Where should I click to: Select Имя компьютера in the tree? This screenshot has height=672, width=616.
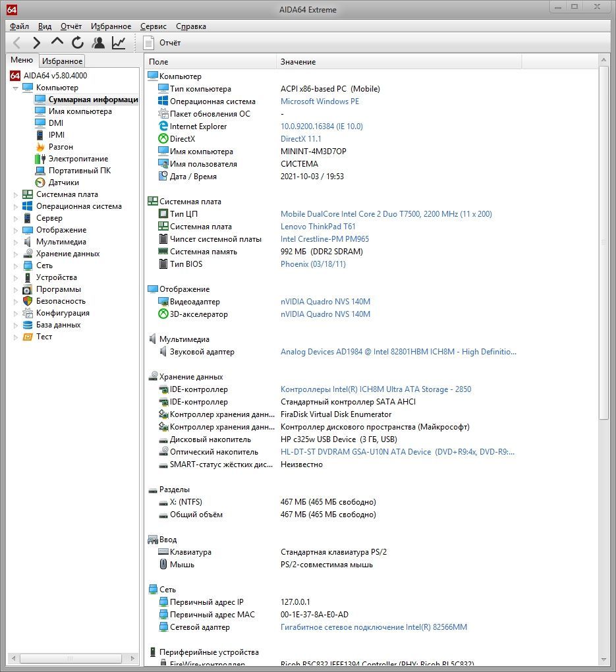(x=80, y=111)
